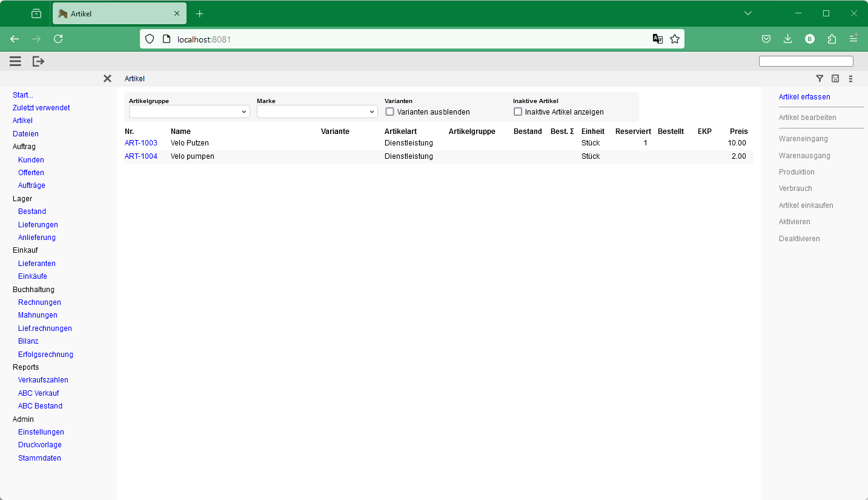Image resolution: width=868 pixels, height=500 pixels.
Task: Open browser downloads icon
Action: [x=787, y=39]
